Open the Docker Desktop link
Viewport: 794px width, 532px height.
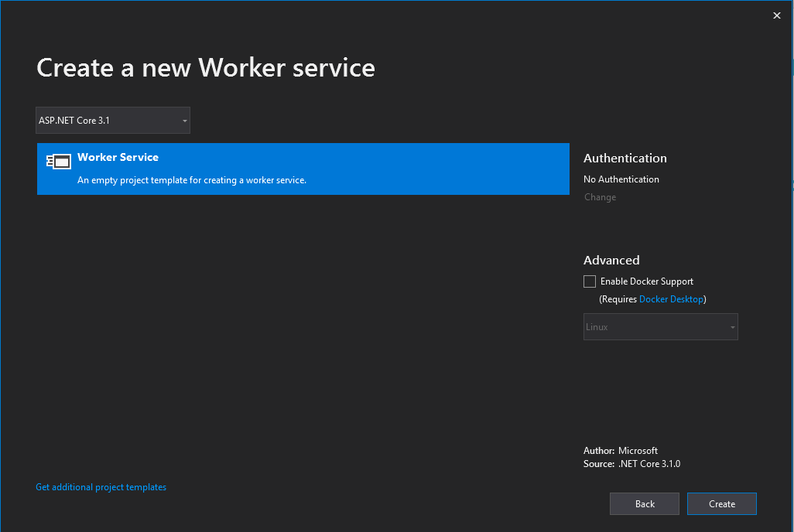tap(672, 298)
